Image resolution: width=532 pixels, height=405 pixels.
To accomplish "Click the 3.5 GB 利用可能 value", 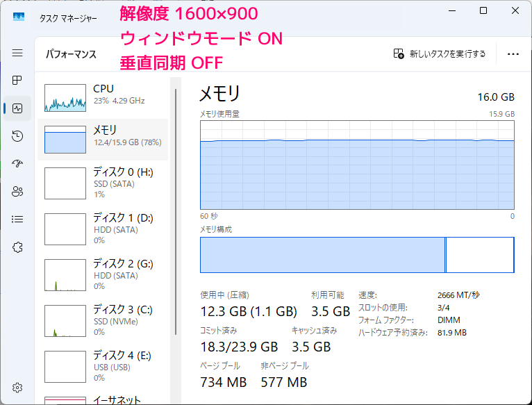I will (x=331, y=311).
